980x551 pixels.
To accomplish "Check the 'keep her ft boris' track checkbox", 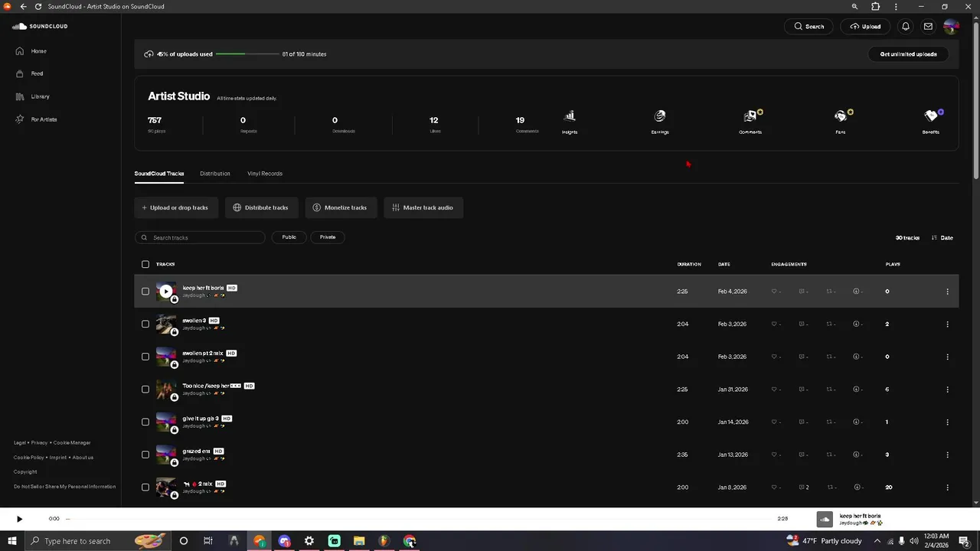I will 145,292.
